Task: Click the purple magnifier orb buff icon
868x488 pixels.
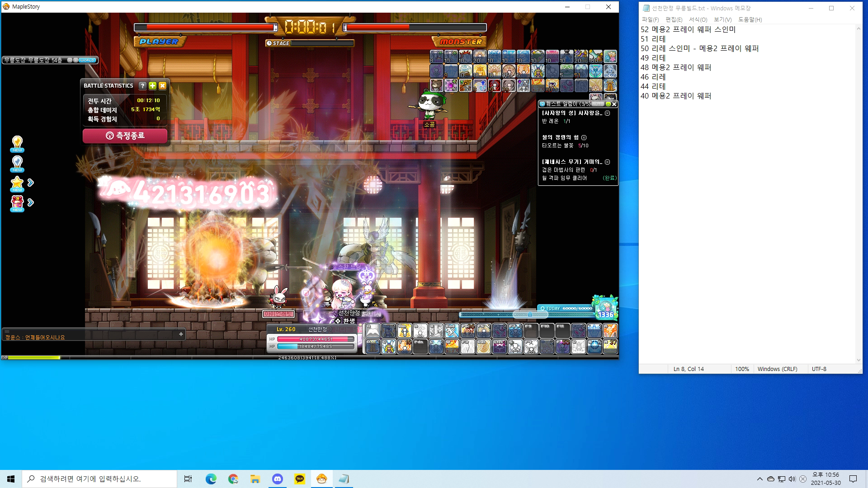Action: [x=451, y=85]
